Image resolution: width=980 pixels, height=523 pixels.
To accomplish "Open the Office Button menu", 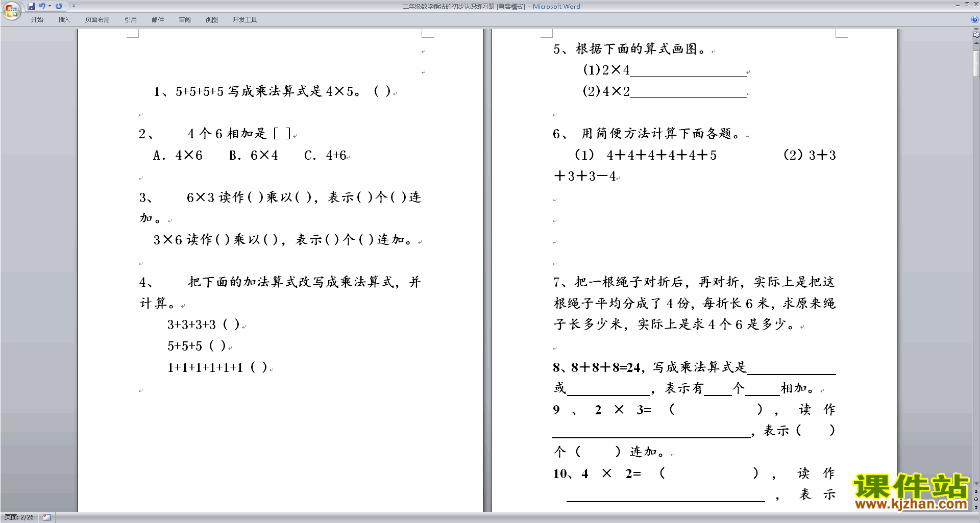I will coord(11,11).
